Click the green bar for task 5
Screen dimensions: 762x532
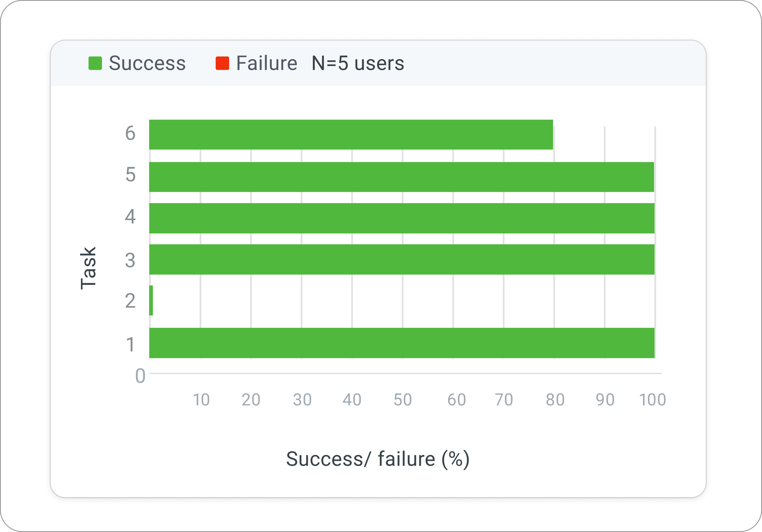tap(401, 177)
